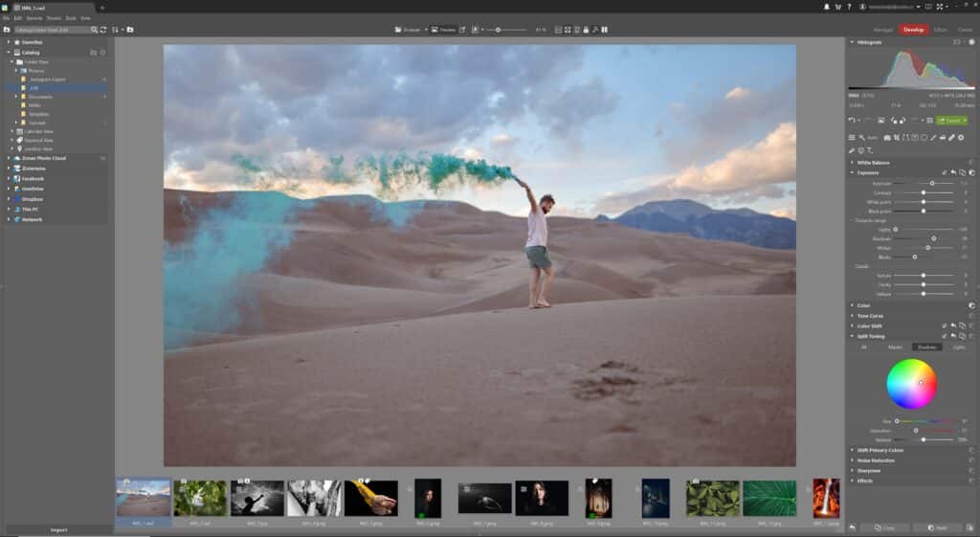980x537 pixels.
Task: Click the catalog path input field
Action: pos(52,30)
